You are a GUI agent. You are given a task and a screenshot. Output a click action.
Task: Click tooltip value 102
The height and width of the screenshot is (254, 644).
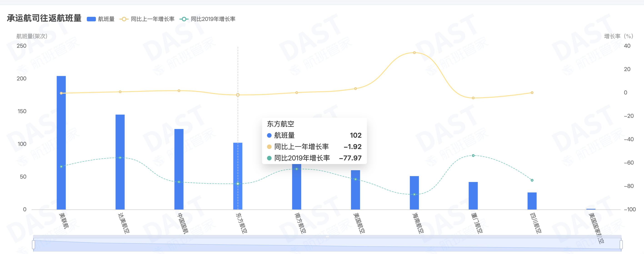(x=356, y=135)
